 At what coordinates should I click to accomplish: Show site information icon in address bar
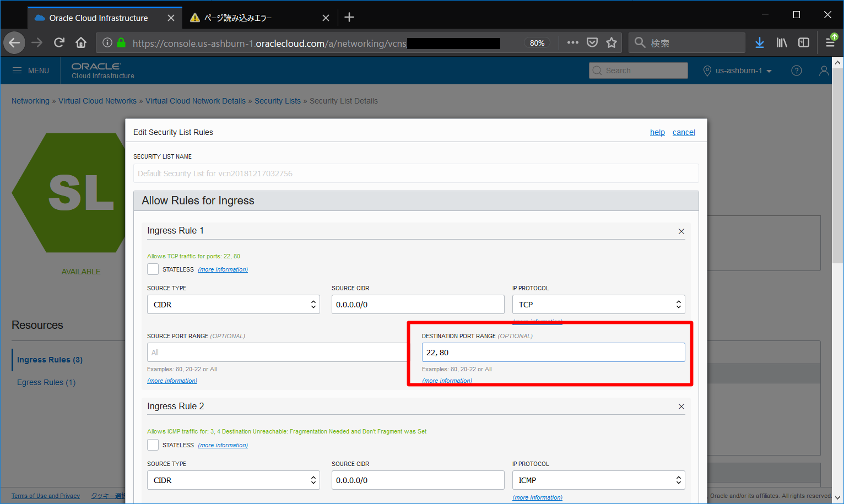tap(107, 42)
